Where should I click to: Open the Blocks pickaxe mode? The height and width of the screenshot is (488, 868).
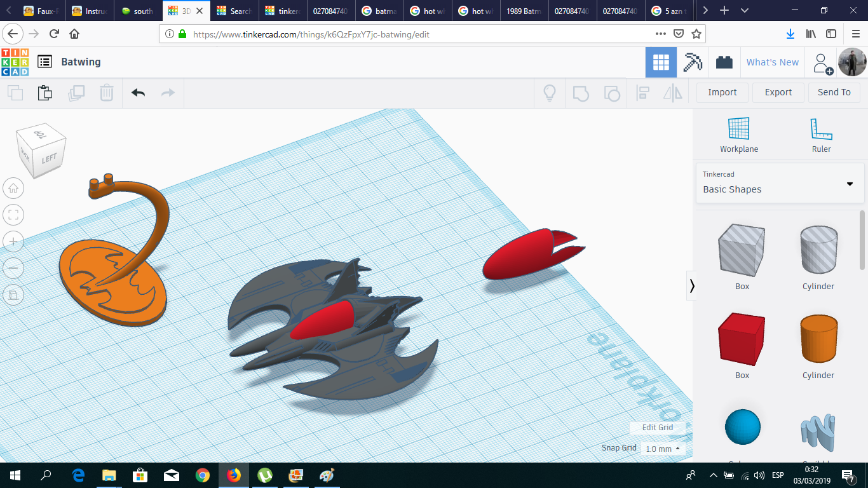[x=693, y=62]
